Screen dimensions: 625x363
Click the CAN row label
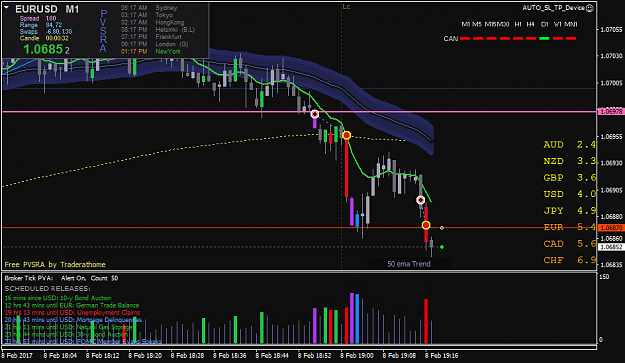point(450,39)
